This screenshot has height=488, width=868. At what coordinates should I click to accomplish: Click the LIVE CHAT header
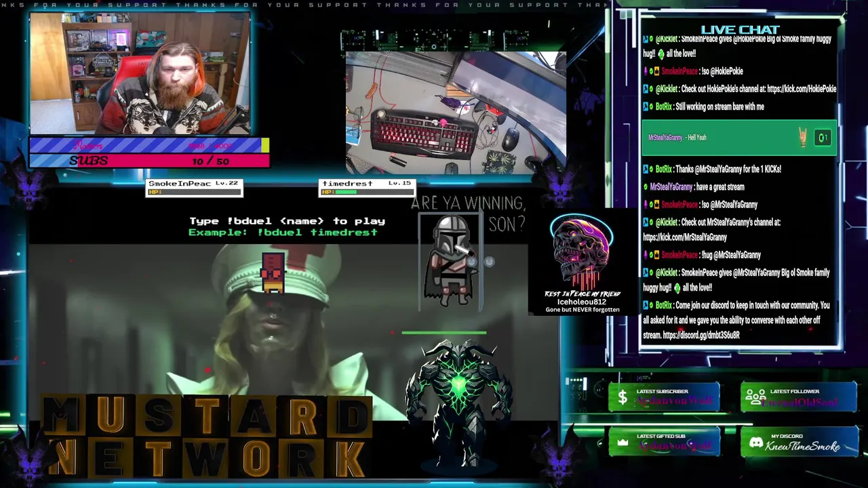(740, 29)
